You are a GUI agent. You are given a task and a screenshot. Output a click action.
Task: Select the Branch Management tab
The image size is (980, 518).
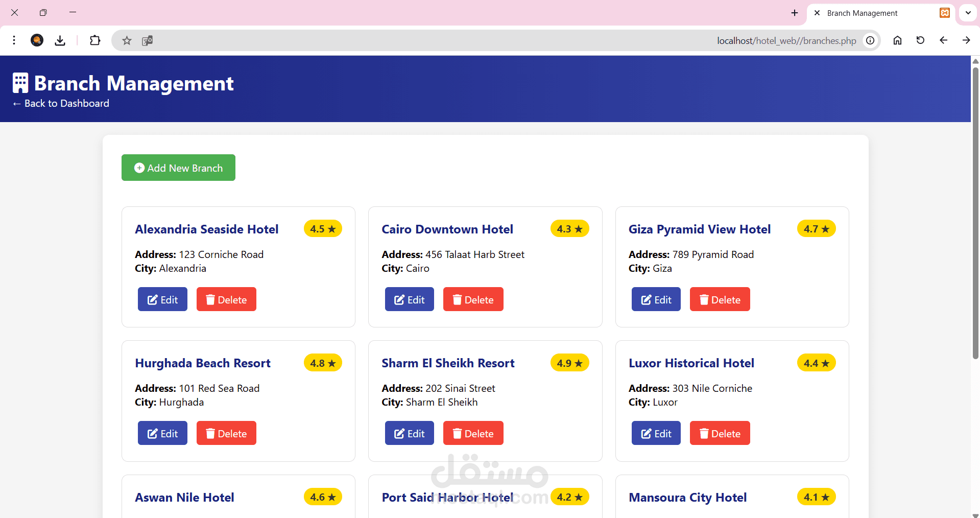[x=881, y=13]
